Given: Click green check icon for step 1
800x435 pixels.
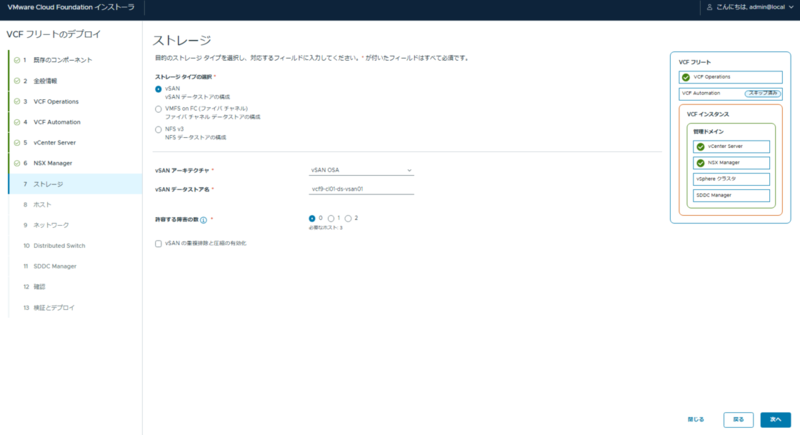Looking at the screenshot, I should (x=17, y=60).
